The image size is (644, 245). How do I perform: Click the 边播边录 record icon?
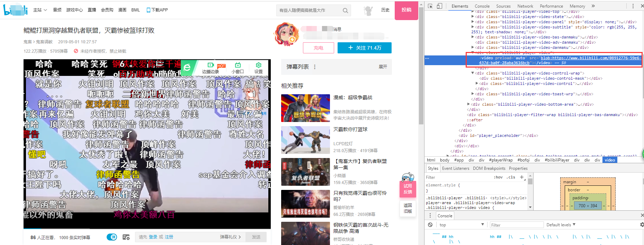click(x=211, y=65)
